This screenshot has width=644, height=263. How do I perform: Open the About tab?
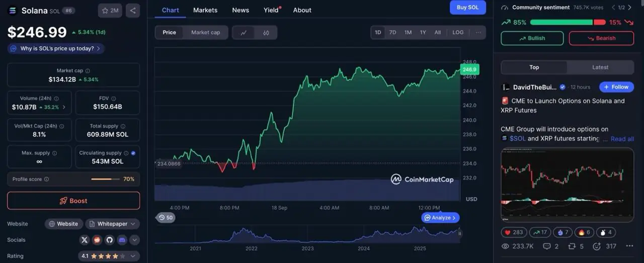(302, 10)
